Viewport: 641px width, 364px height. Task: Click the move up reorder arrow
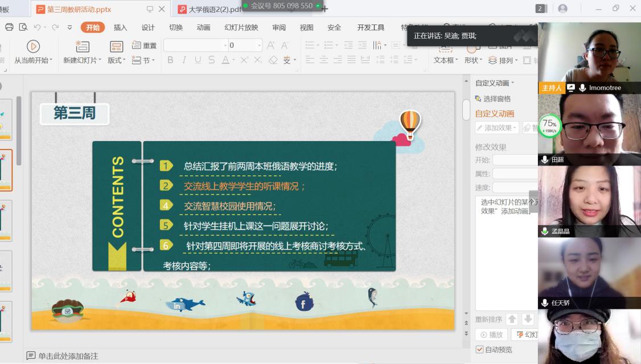[512, 320]
